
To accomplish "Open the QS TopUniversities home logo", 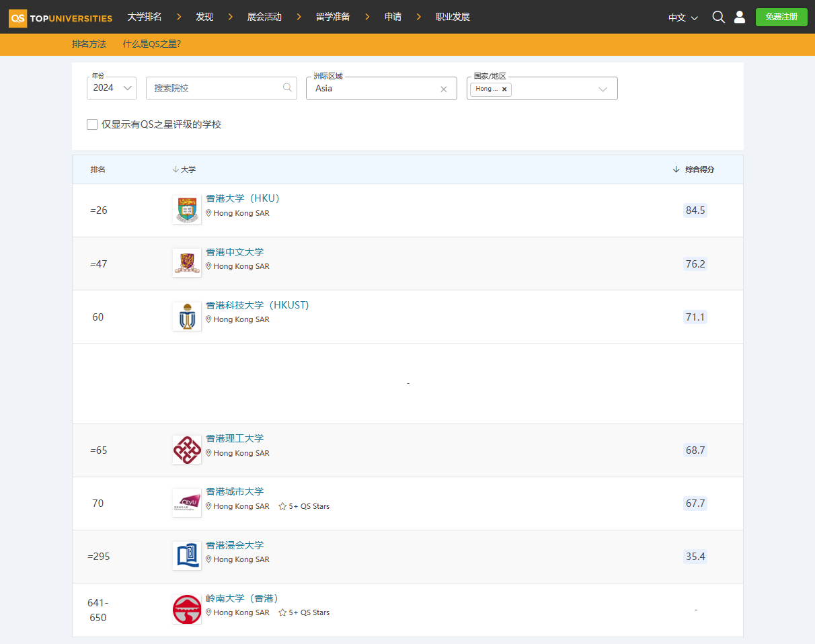I will [61, 17].
